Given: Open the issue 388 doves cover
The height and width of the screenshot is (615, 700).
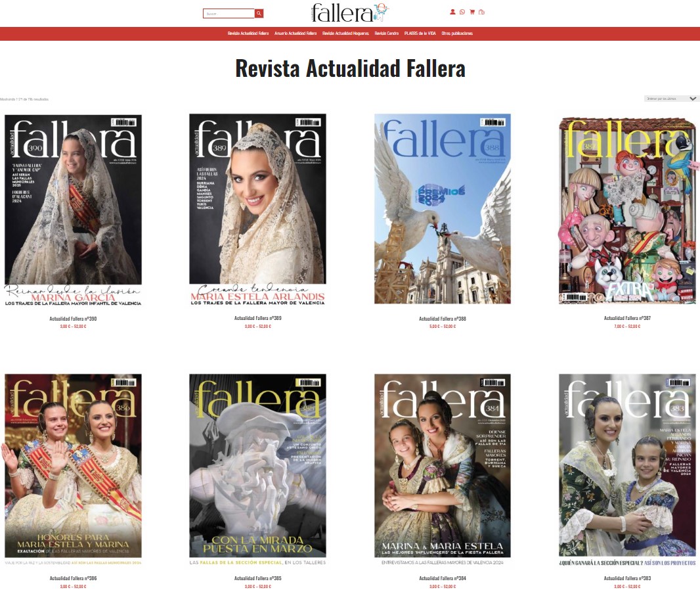Looking at the screenshot, I should coord(443,209).
